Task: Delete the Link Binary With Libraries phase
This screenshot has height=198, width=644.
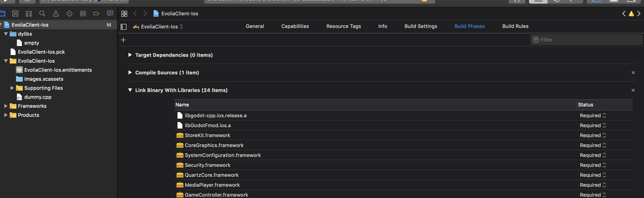Action: [x=633, y=90]
